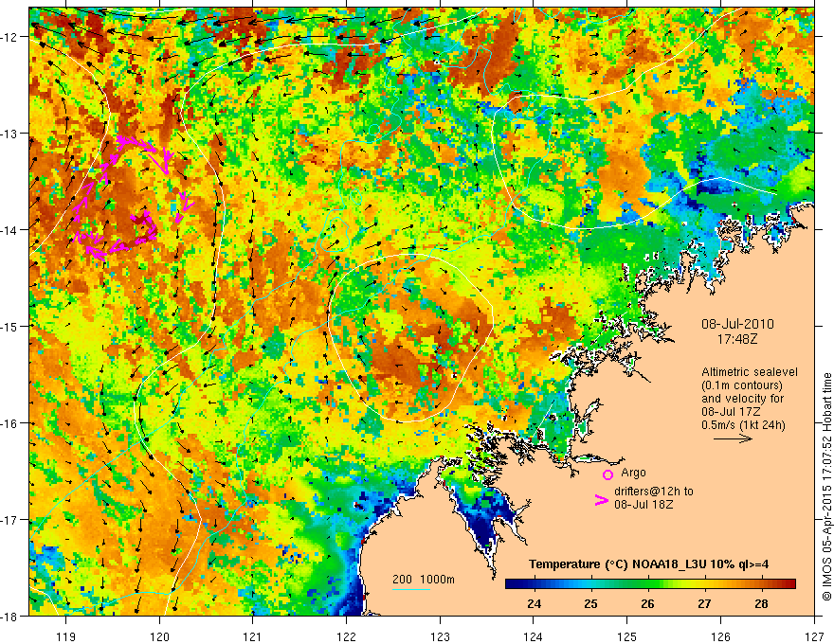The image size is (834, 644).
Task: Click the dark red end of the colorbar
Action: click(789, 584)
